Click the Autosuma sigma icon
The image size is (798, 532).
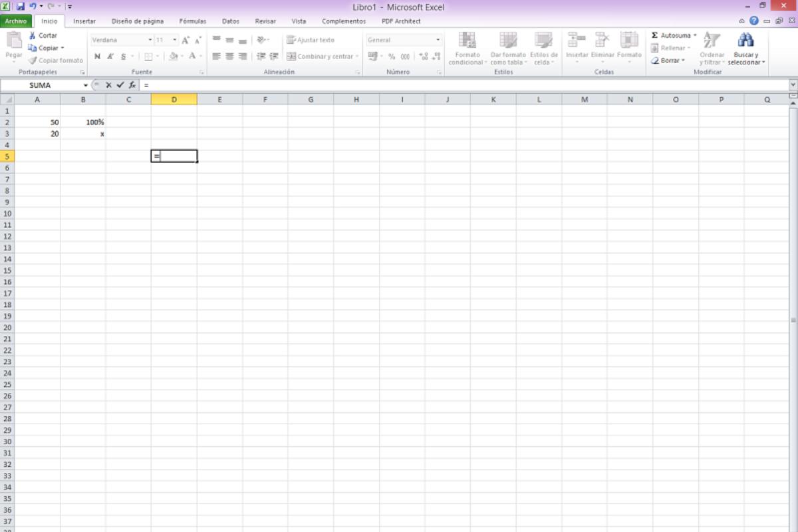tap(655, 35)
